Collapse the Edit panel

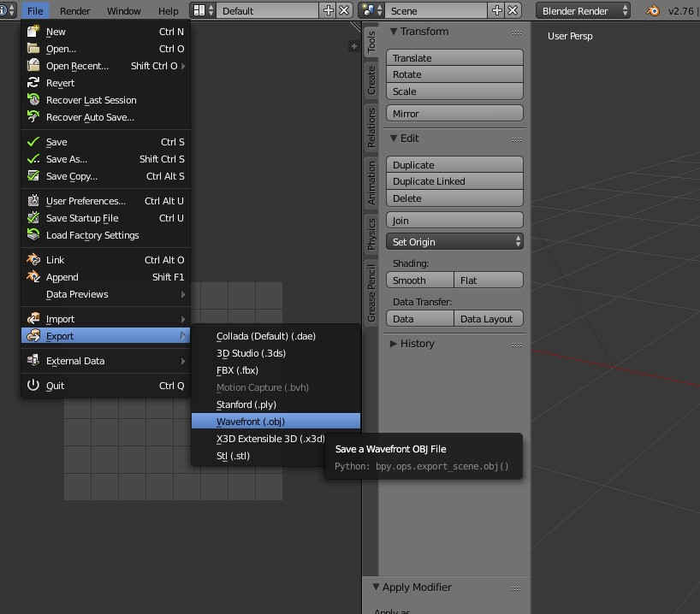click(394, 139)
